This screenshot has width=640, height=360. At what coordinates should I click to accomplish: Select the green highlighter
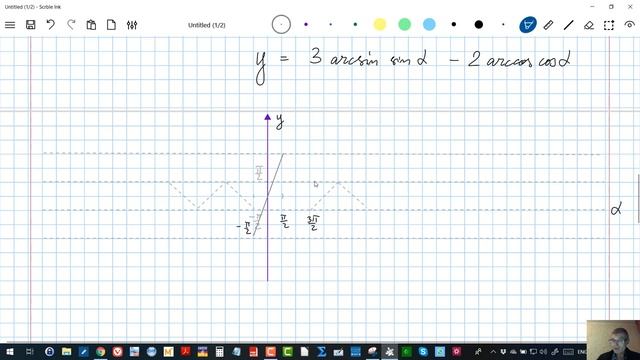point(404,24)
